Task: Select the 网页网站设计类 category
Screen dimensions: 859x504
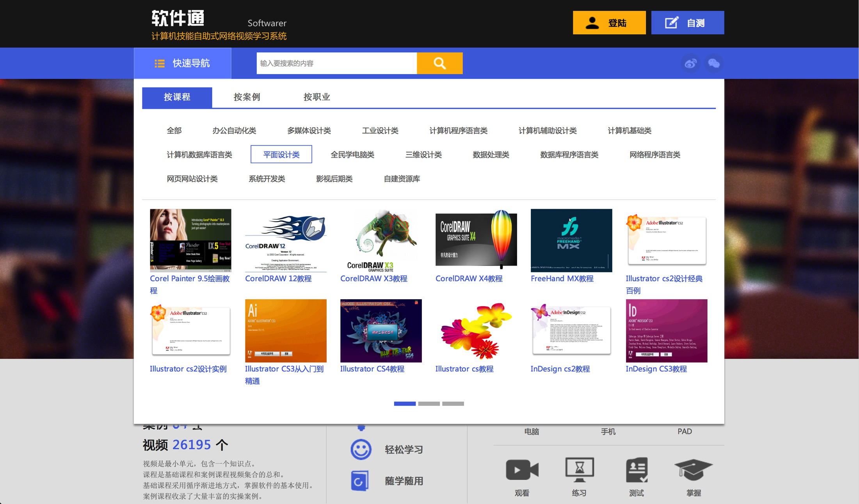Action: pyautogui.click(x=192, y=179)
